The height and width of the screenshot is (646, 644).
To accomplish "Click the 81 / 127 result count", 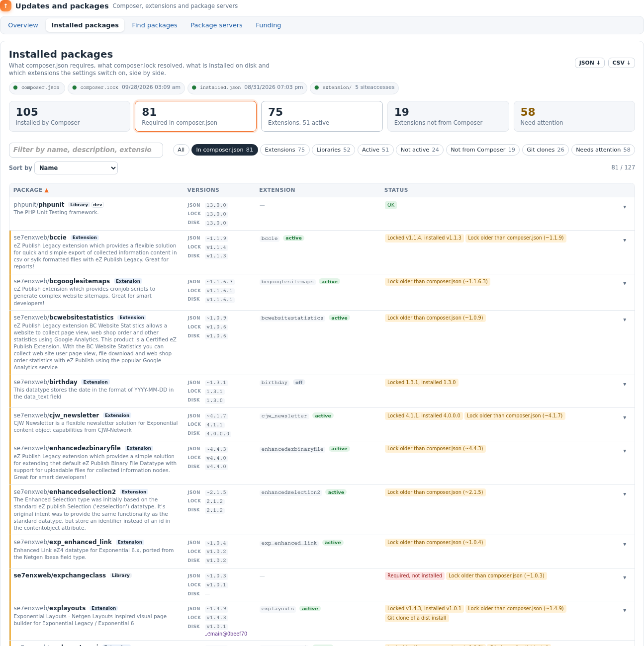I will click(623, 167).
